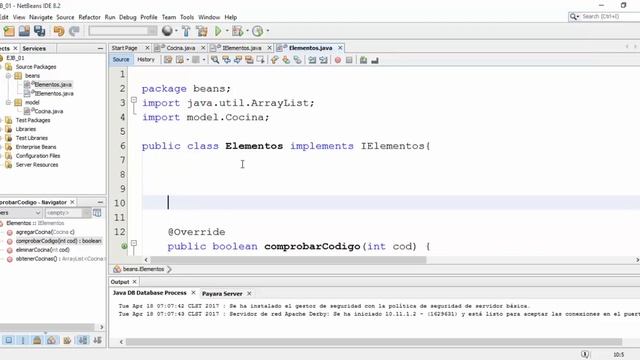Open the project configuration combo box
Image resolution: width=640 pixels, height=360 pixels.
tap(123, 31)
